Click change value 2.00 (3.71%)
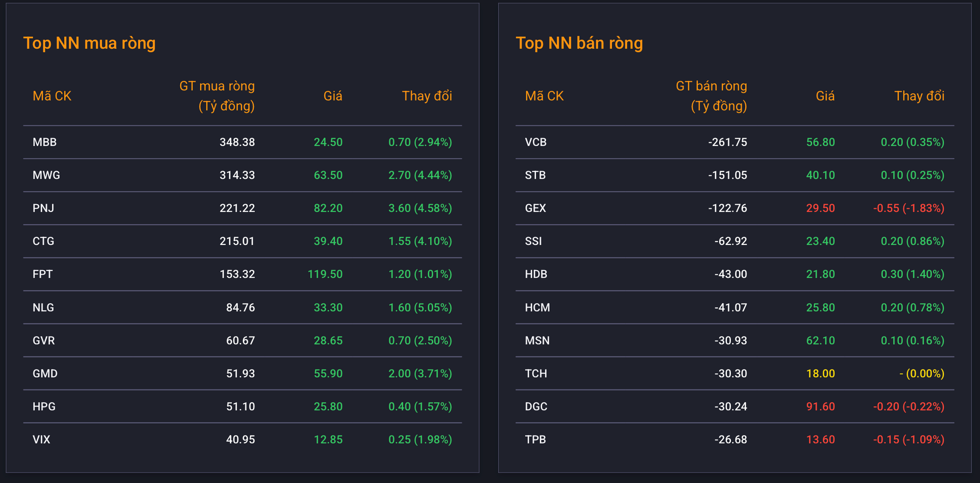Screen dimensions: 980x483 coord(420,374)
